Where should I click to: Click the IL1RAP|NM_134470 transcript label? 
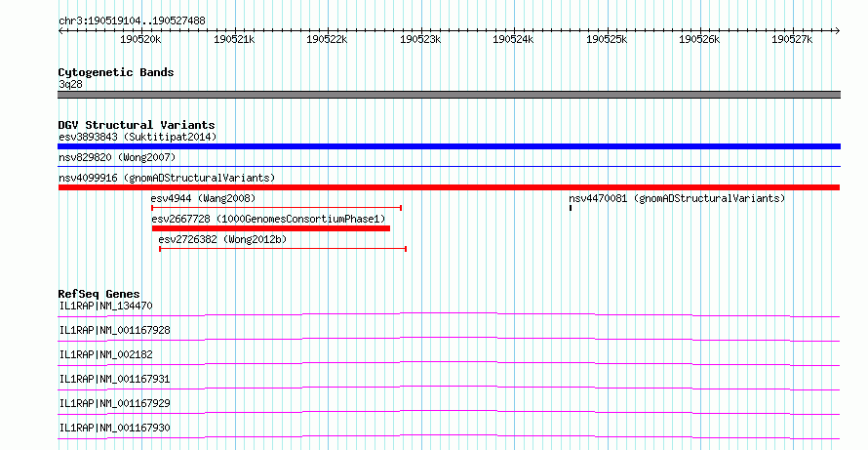pos(105,306)
